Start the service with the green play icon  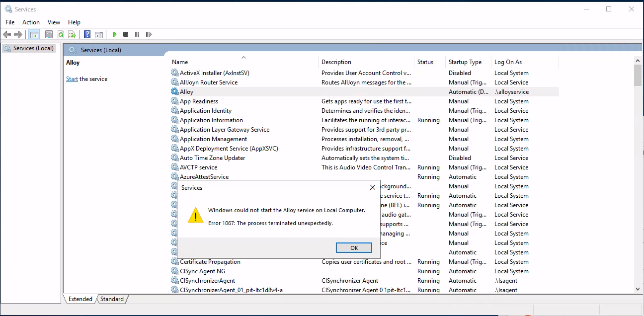(115, 34)
